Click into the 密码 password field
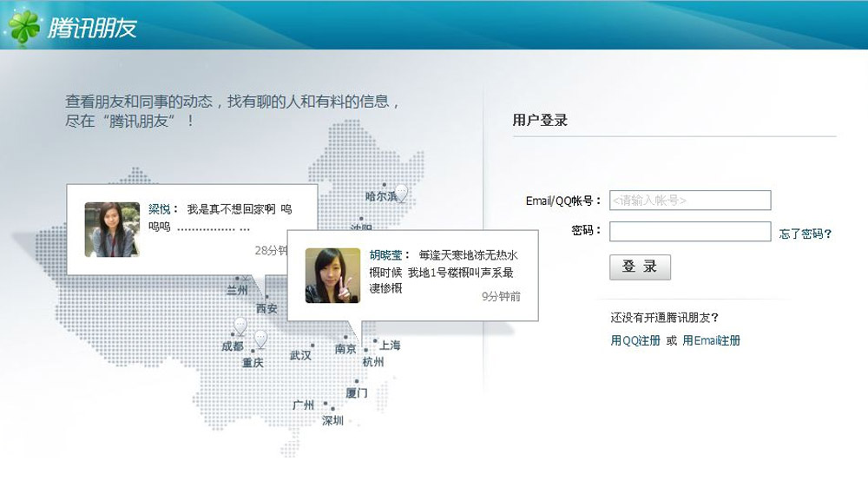This screenshot has width=868, height=494. tap(690, 232)
